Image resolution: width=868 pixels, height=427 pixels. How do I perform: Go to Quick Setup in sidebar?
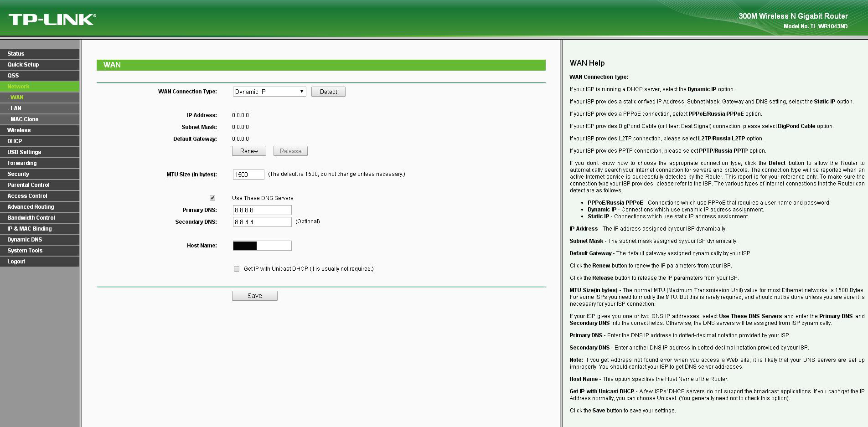point(23,65)
